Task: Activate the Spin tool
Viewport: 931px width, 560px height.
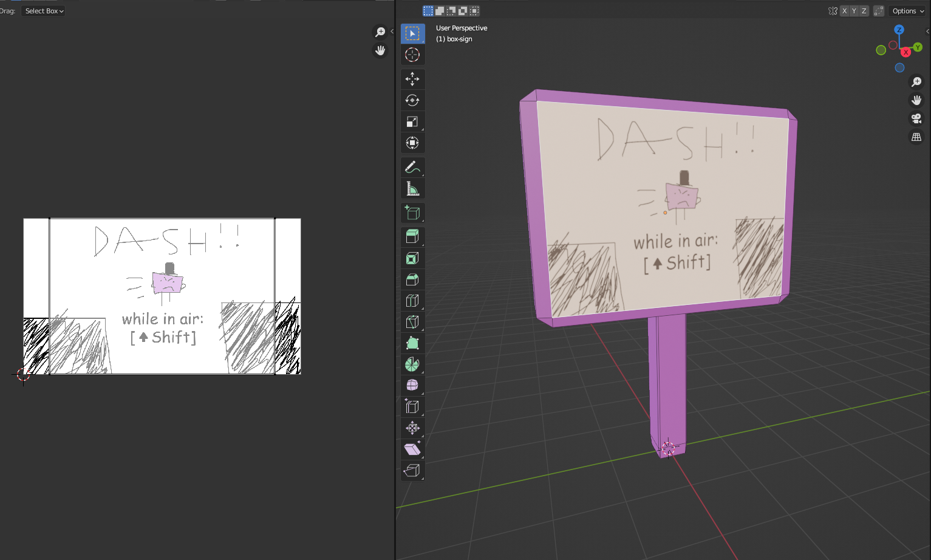Action: [412, 364]
